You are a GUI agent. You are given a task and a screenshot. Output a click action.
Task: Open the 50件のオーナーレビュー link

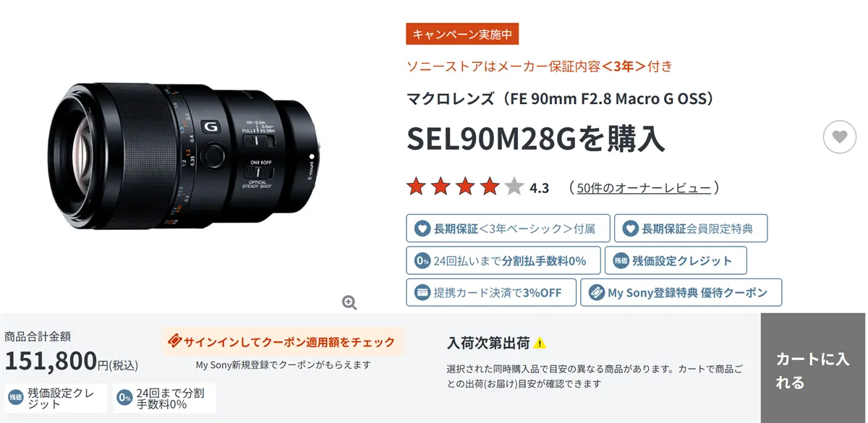point(644,188)
